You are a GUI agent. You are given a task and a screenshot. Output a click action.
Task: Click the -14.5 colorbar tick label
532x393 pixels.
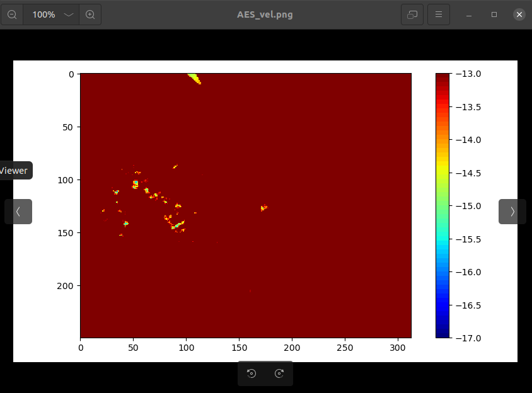click(468, 173)
